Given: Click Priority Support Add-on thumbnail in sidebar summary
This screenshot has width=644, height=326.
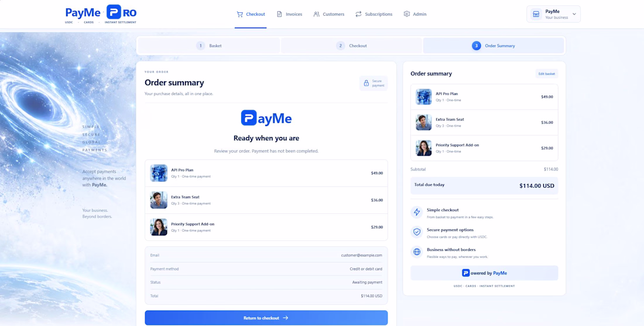Looking at the screenshot, I should click(x=423, y=148).
